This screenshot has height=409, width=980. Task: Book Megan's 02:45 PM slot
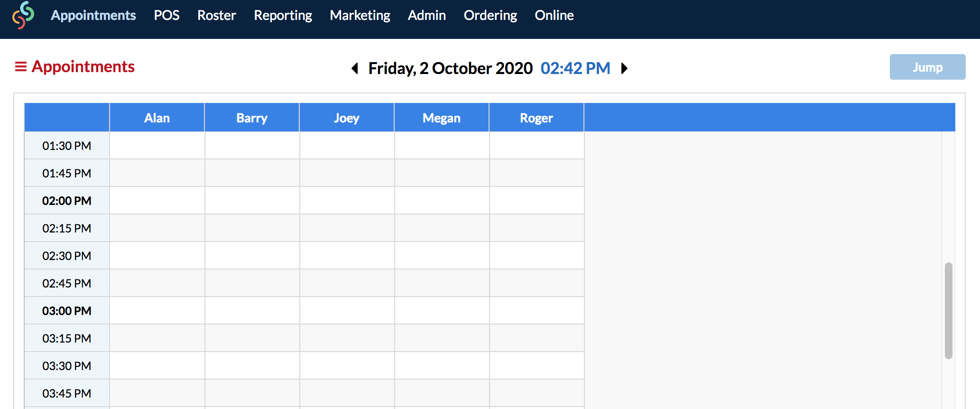coord(442,283)
